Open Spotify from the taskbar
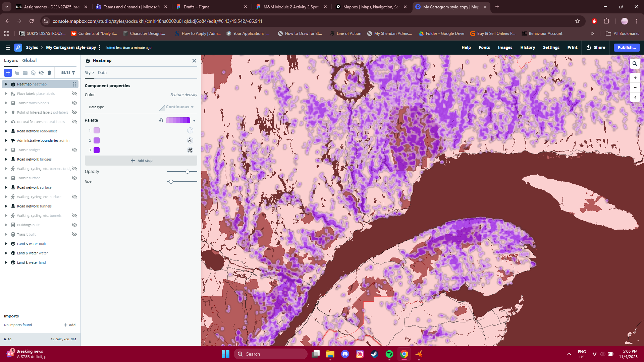The image size is (644, 362). click(x=390, y=354)
